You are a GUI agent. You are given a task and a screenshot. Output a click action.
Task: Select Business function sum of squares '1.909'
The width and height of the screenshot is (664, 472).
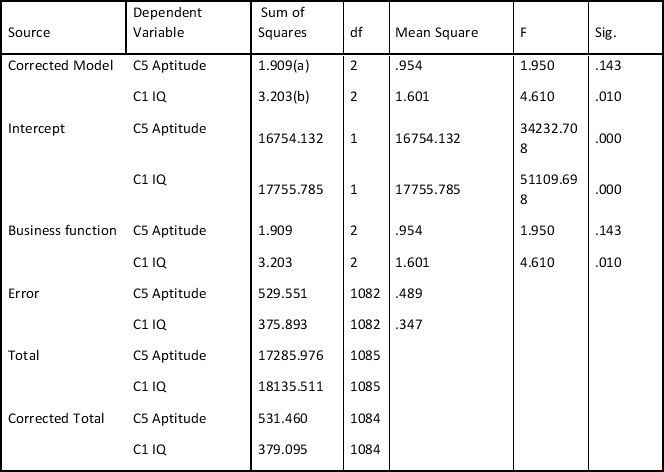[x=275, y=230]
